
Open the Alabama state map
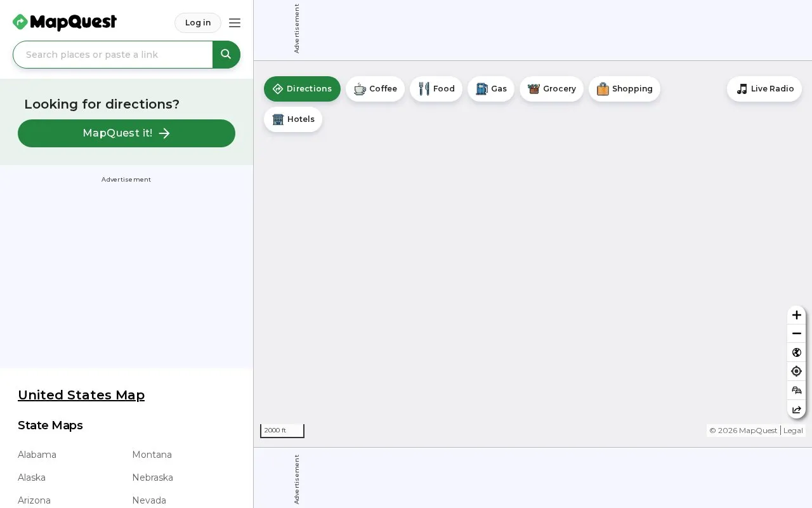click(37, 455)
